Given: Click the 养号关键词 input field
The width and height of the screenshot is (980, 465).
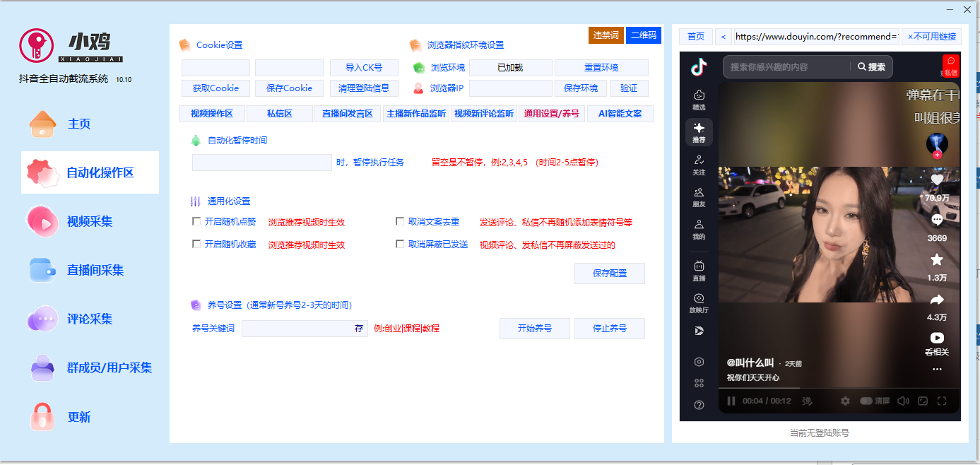Looking at the screenshot, I should click(x=304, y=328).
